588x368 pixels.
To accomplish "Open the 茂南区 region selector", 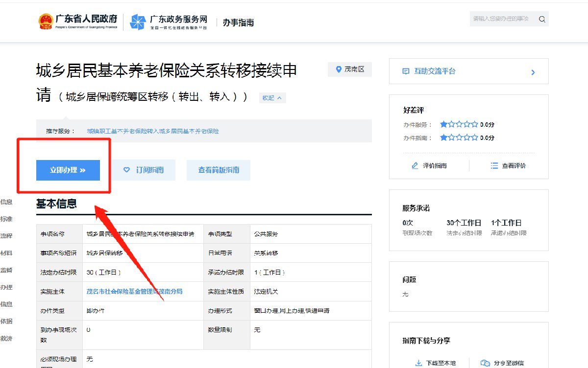I will [x=350, y=69].
